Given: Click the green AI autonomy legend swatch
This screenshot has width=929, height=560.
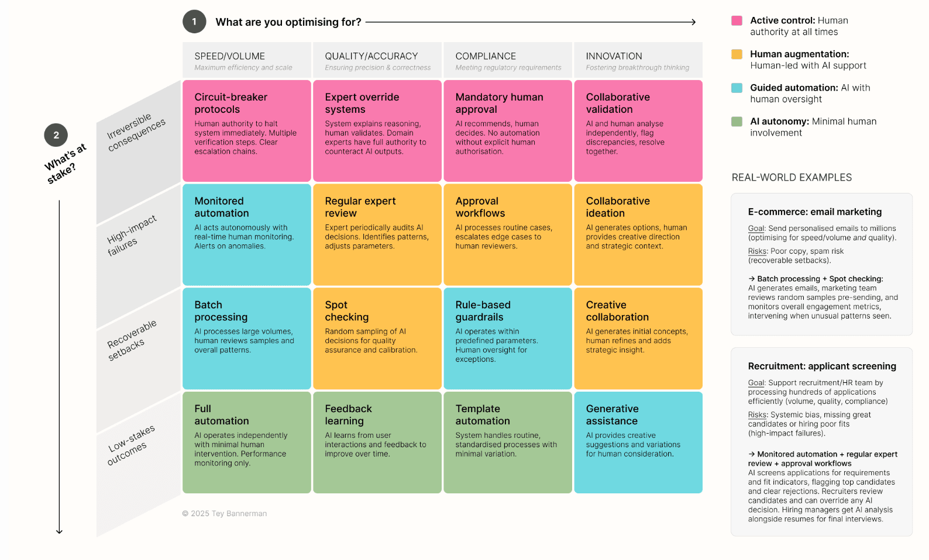Looking at the screenshot, I should (x=737, y=122).
